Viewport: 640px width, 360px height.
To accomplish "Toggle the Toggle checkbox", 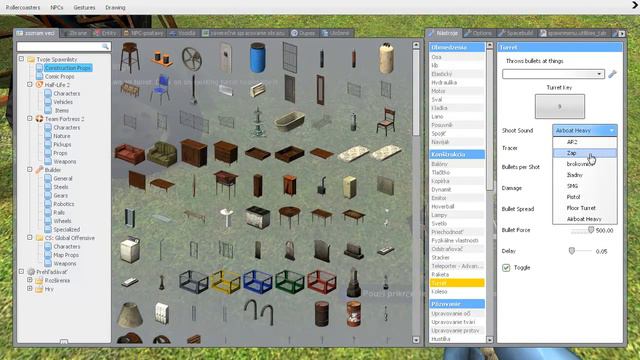I will [506, 268].
